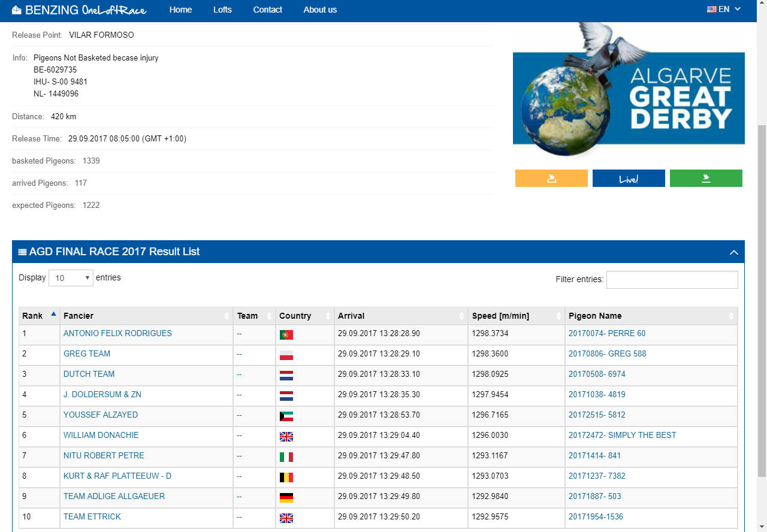Open the Display entries count dropdown

click(x=71, y=278)
